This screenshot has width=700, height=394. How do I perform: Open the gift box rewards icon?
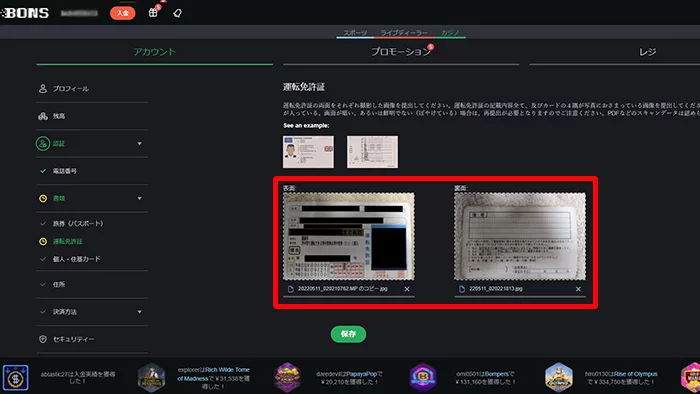(153, 12)
